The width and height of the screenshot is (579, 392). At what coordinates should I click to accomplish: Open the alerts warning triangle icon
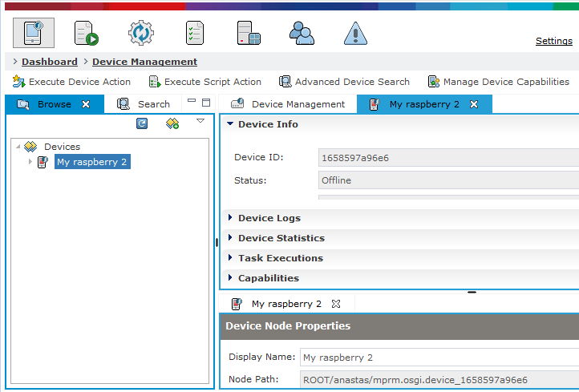click(355, 33)
